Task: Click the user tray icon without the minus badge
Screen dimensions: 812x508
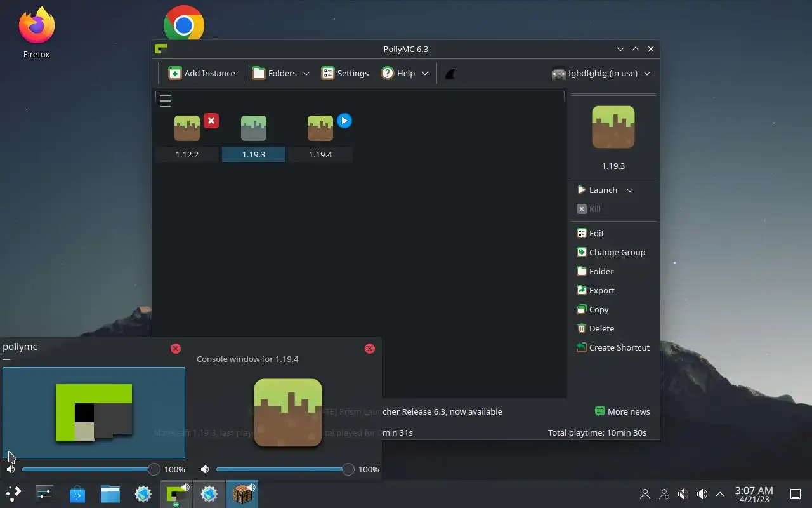Action: pos(645,494)
